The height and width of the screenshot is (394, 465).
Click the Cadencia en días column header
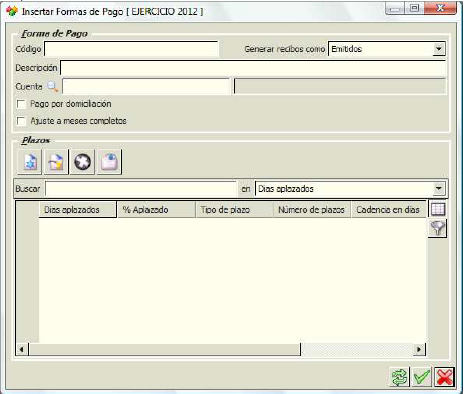click(x=389, y=210)
